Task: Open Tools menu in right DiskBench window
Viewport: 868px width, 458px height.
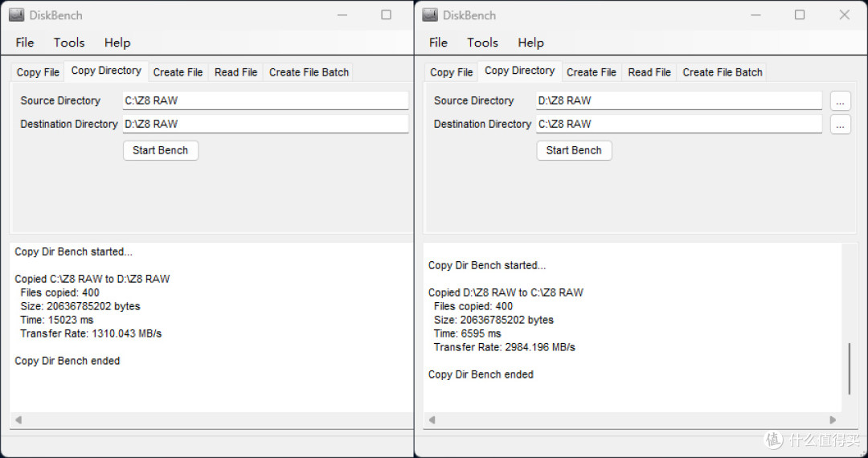Action: pyautogui.click(x=483, y=43)
